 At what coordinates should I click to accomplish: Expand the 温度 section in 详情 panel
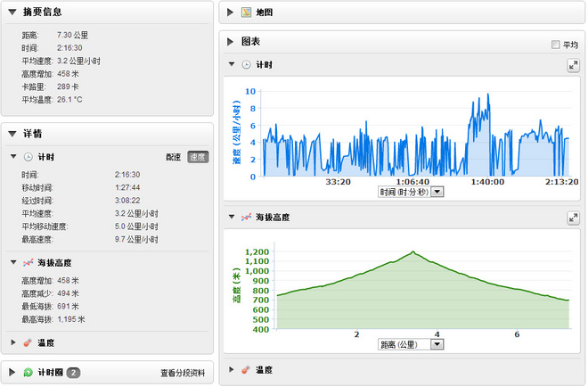13,342
